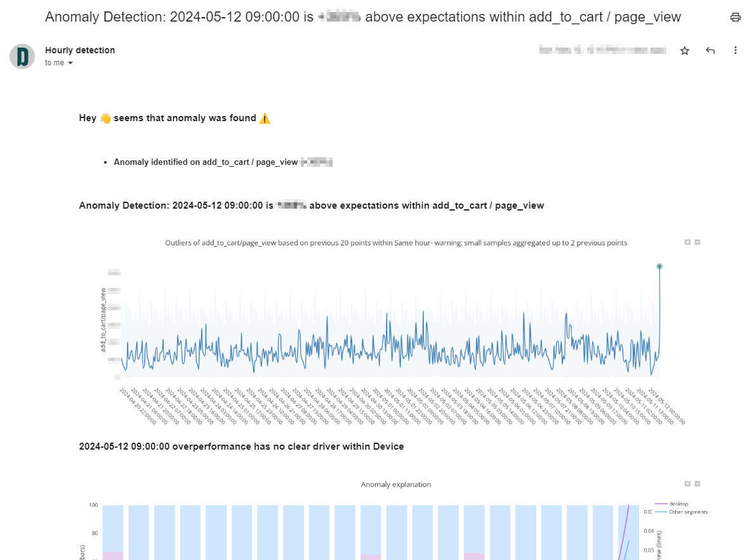
Task: Click the Hourly detection sender name
Action: tap(80, 50)
